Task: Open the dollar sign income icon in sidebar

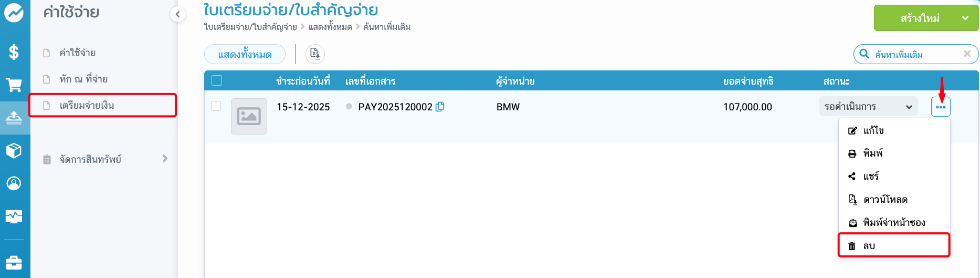Action: point(14,52)
